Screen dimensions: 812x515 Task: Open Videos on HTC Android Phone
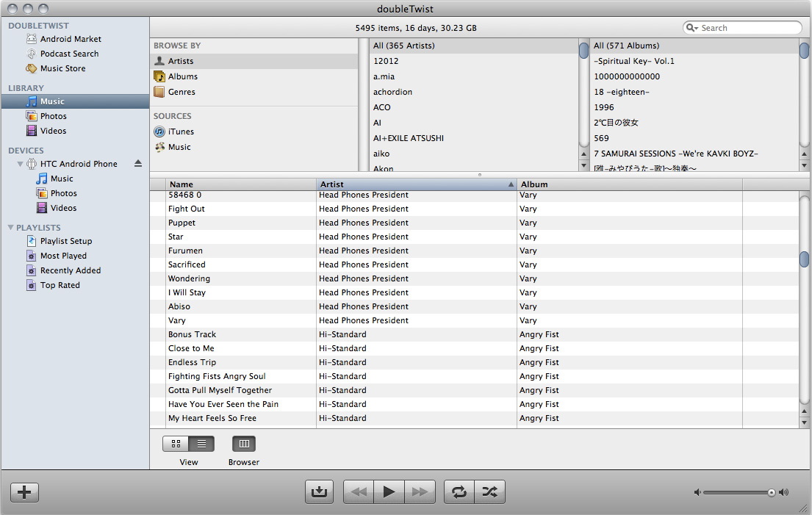[x=64, y=208]
